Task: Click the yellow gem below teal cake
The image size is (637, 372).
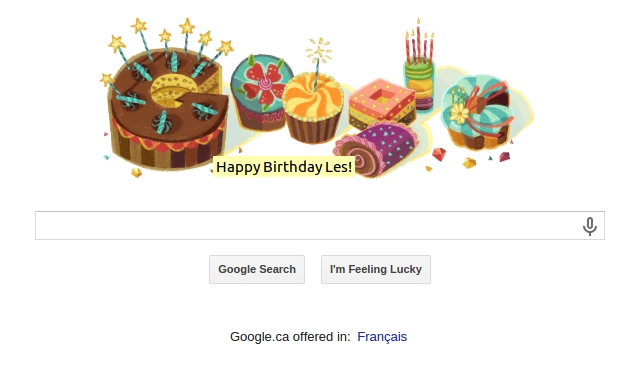Action: (x=469, y=162)
